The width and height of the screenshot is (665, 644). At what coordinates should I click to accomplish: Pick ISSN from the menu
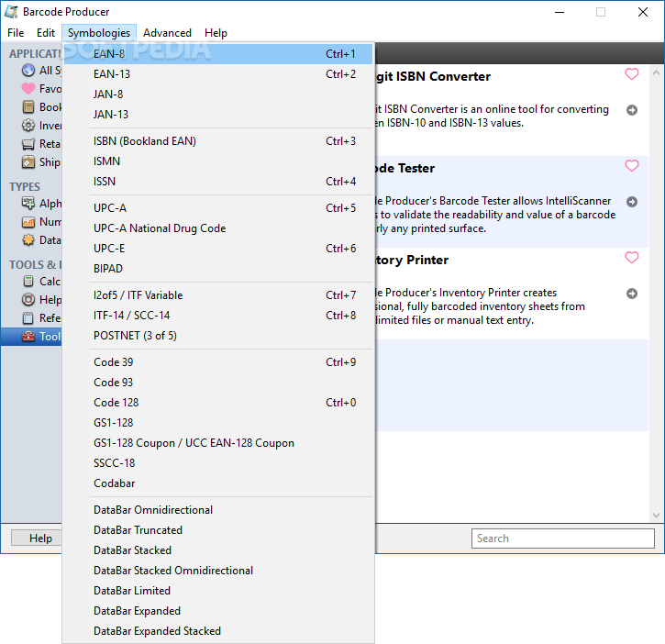pyautogui.click(x=218, y=181)
